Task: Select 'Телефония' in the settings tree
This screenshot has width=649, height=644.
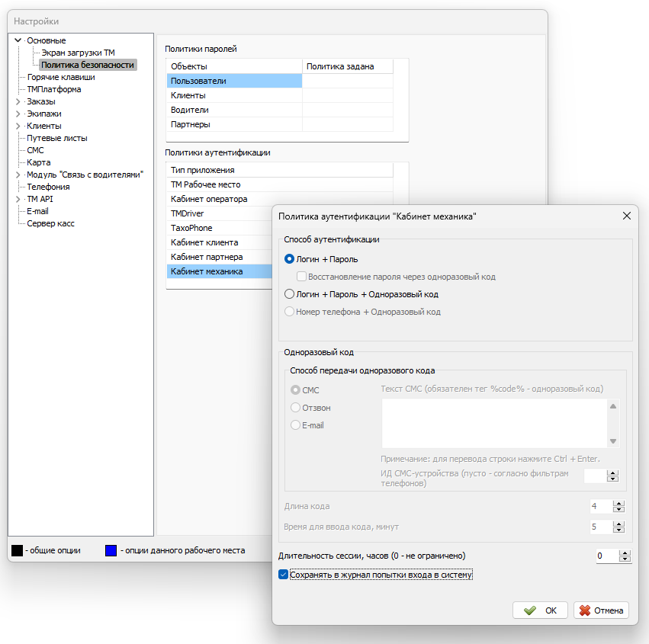Action: 48,187
